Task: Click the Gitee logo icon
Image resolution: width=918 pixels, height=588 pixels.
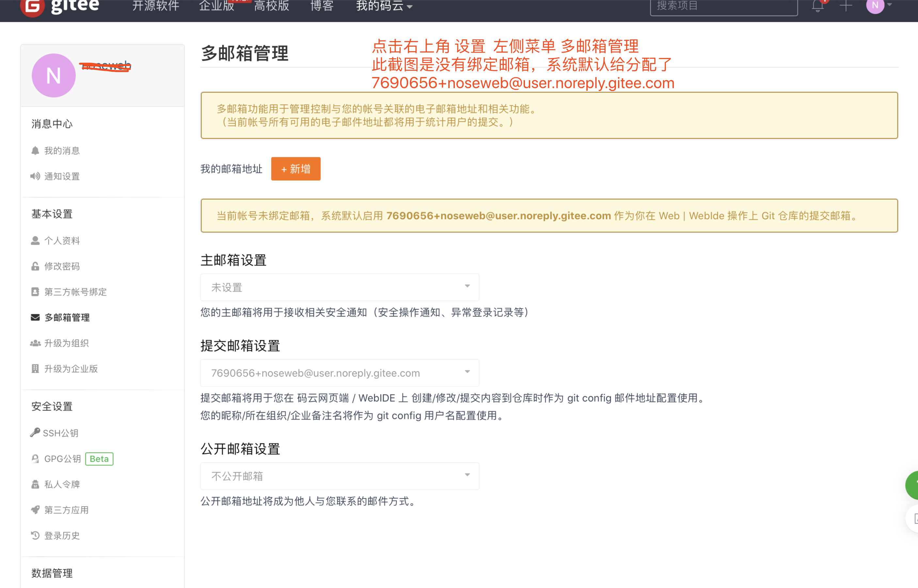Action: point(32,7)
